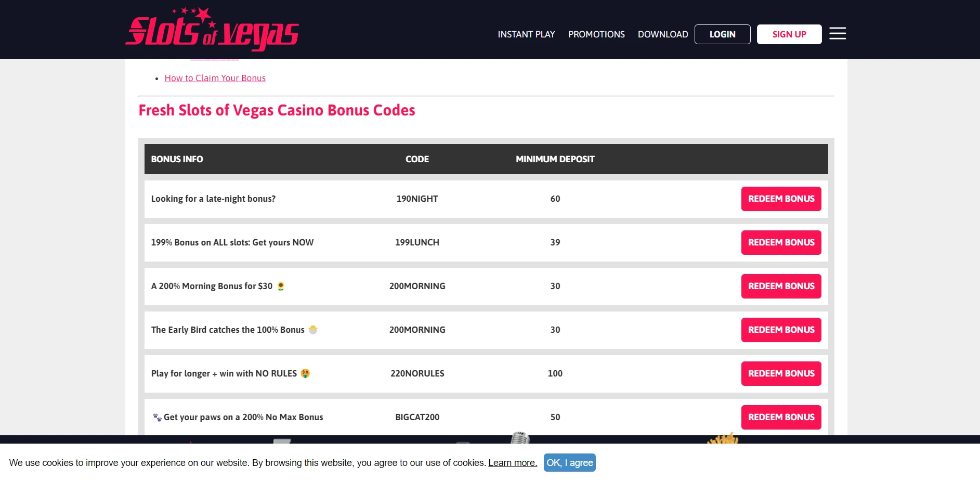Click 'A 200% Morning Bonus for $30' text
980x480 pixels.
pos(212,286)
